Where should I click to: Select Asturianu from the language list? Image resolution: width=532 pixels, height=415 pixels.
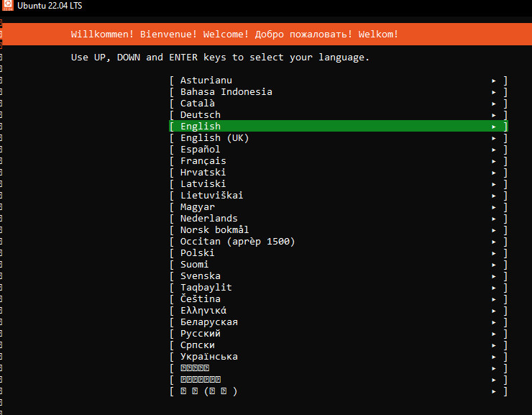(x=206, y=81)
